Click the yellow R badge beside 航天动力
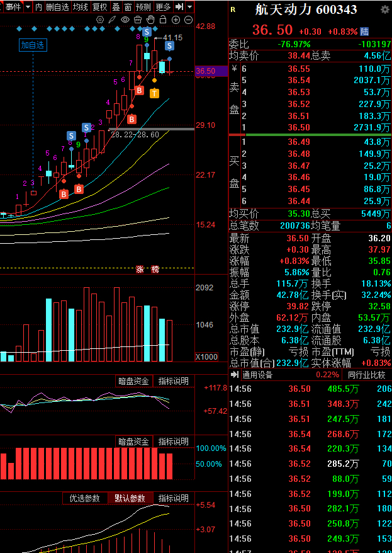Screen dimensions: 392x553 (x=233, y=10)
